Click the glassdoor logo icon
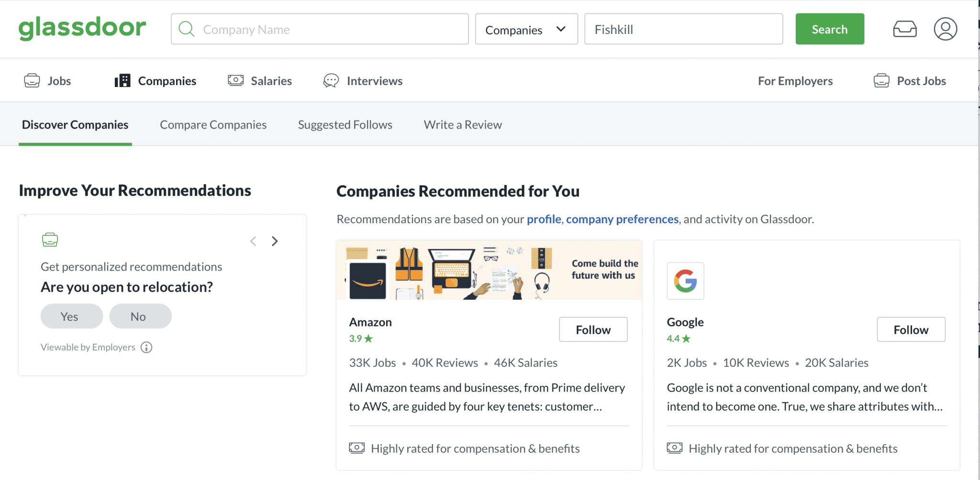This screenshot has width=980, height=480. tap(82, 28)
